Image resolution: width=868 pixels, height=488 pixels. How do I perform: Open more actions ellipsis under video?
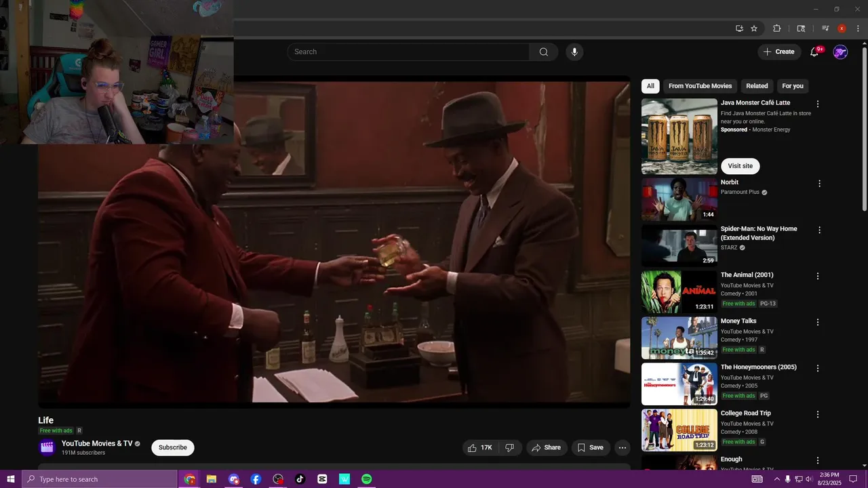pyautogui.click(x=623, y=447)
